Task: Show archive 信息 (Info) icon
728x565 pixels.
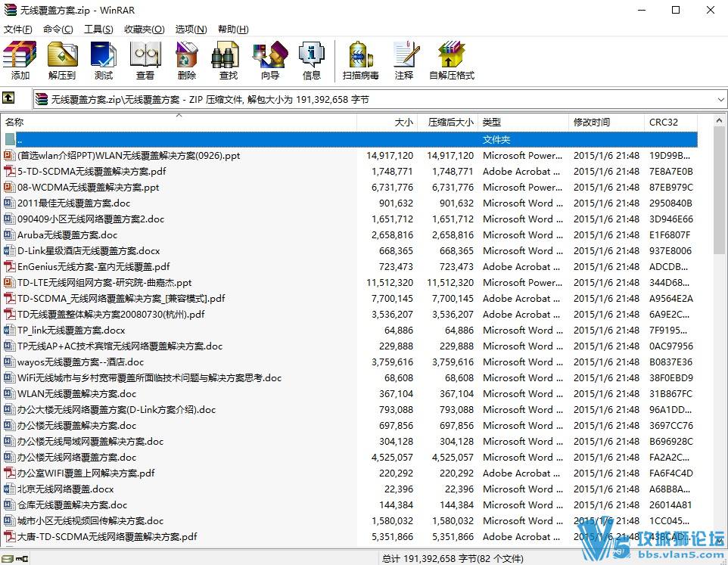Action: (312, 61)
